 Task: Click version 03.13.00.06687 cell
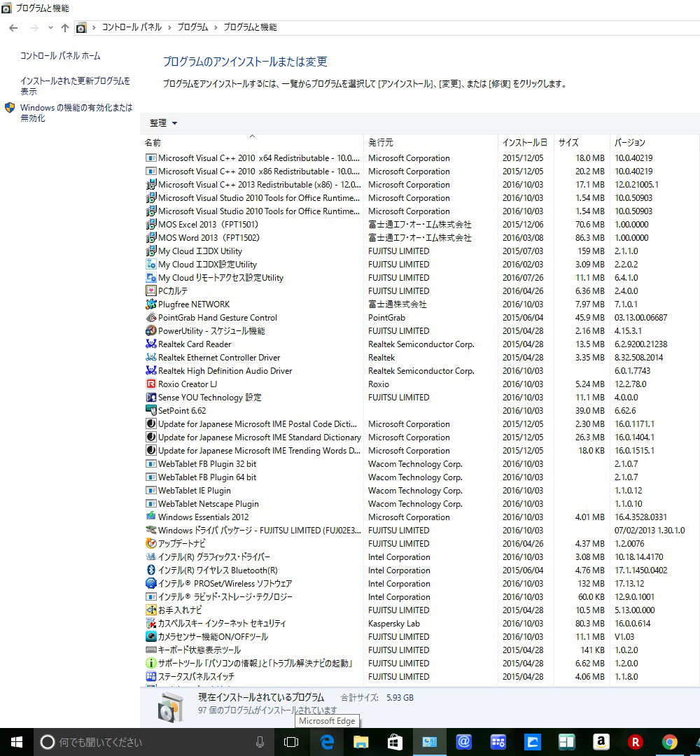[x=640, y=318]
